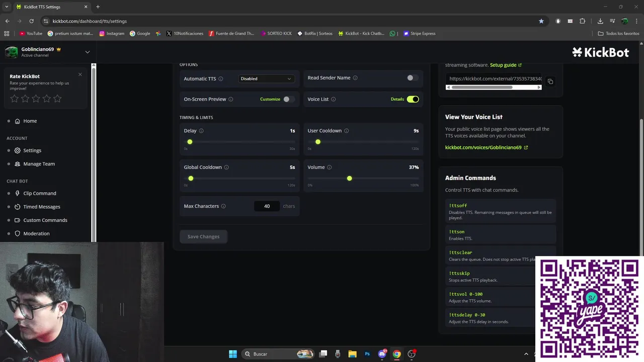Rate KickBot with the third star
644x362 pixels.
coord(36,99)
